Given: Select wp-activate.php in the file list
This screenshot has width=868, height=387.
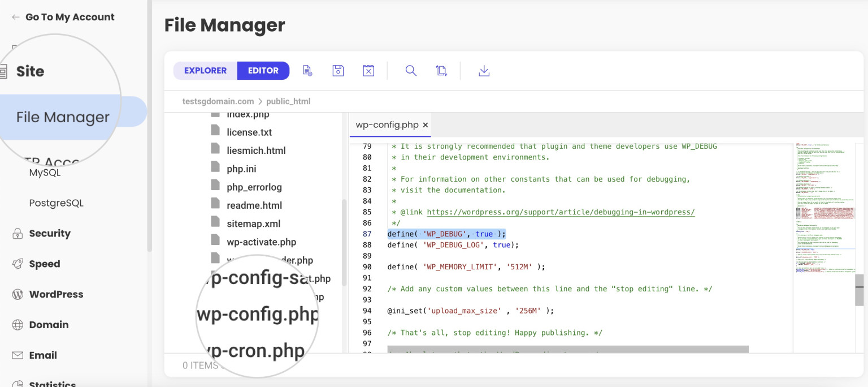Looking at the screenshot, I should click(262, 242).
